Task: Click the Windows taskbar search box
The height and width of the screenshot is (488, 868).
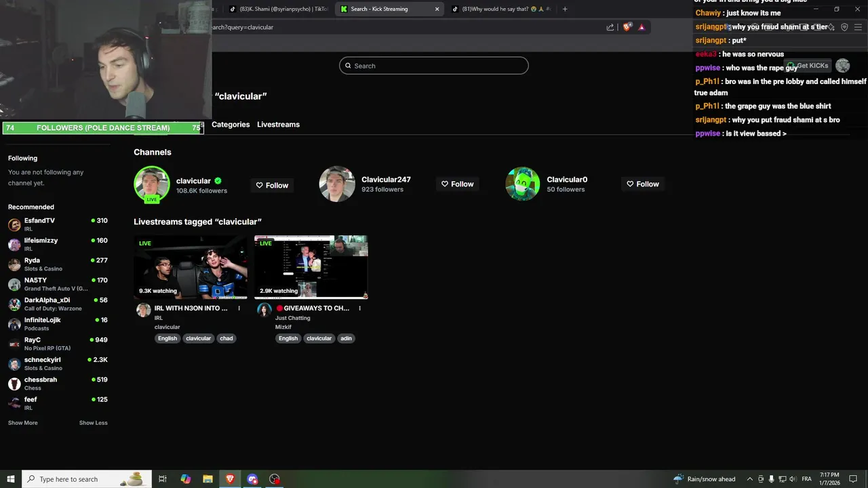Action: (87, 479)
